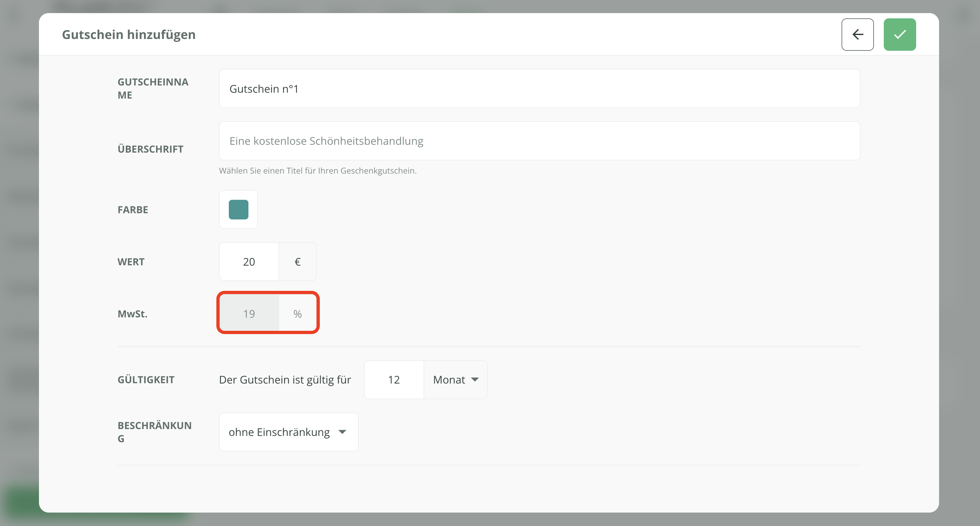Open the Farbe color swatch picker
Viewport: 980px width, 526px height.
point(239,209)
